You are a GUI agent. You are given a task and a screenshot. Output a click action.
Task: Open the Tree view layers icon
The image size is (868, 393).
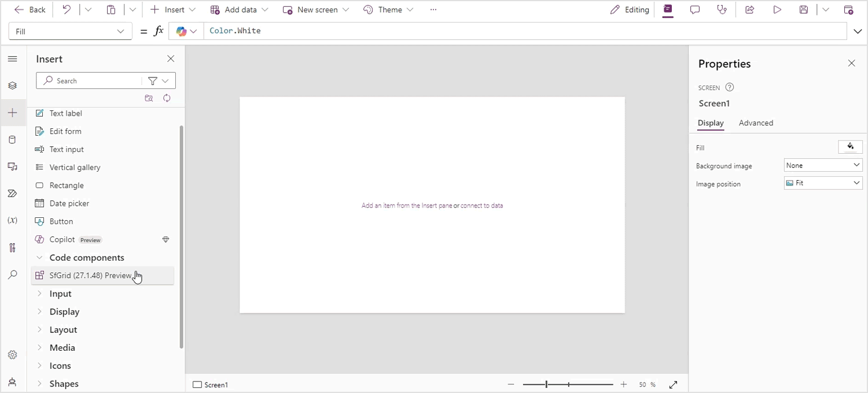[13, 86]
